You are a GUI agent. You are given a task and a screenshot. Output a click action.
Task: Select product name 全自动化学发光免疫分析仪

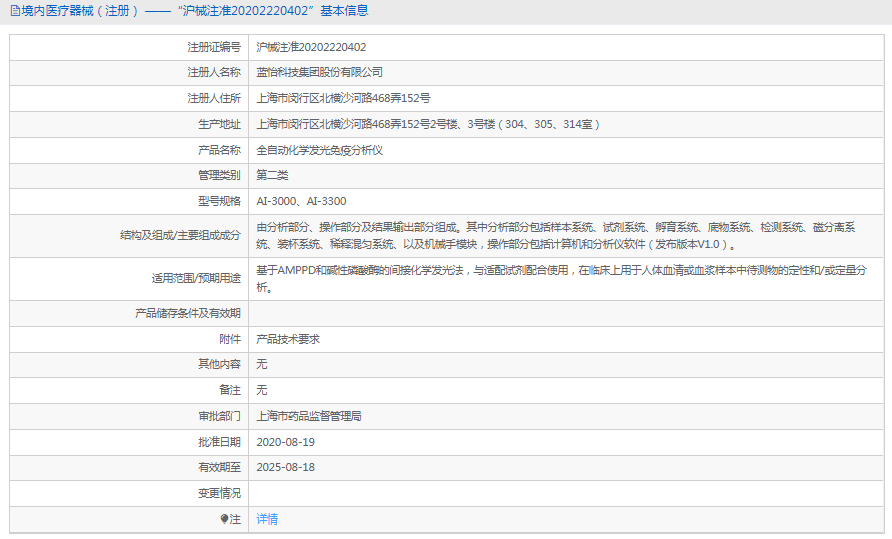pos(319,150)
